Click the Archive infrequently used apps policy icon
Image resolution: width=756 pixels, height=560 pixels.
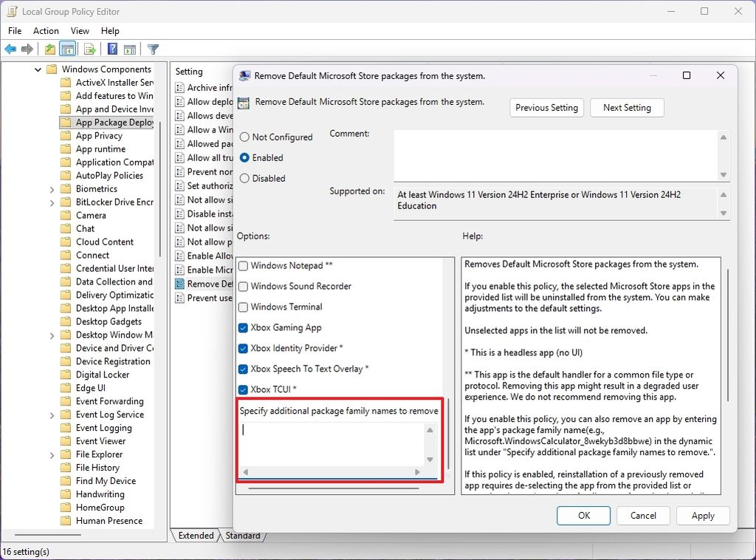[x=180, y=88]
